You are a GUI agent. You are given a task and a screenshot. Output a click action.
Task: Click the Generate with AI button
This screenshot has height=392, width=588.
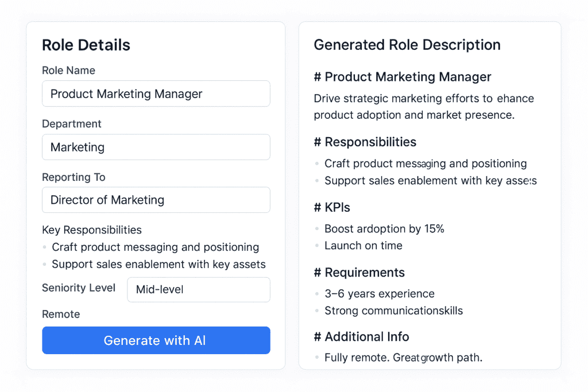156,340
